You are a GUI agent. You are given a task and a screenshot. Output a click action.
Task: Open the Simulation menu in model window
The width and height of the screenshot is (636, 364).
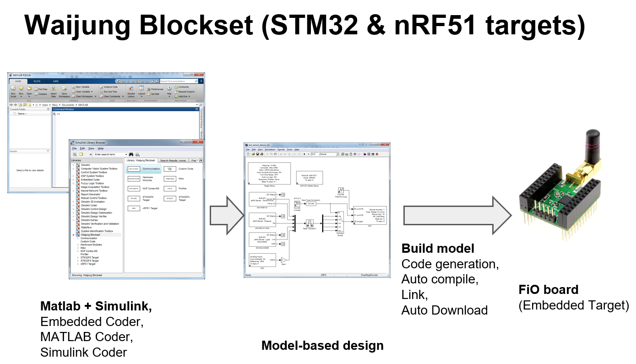point(270,149)
